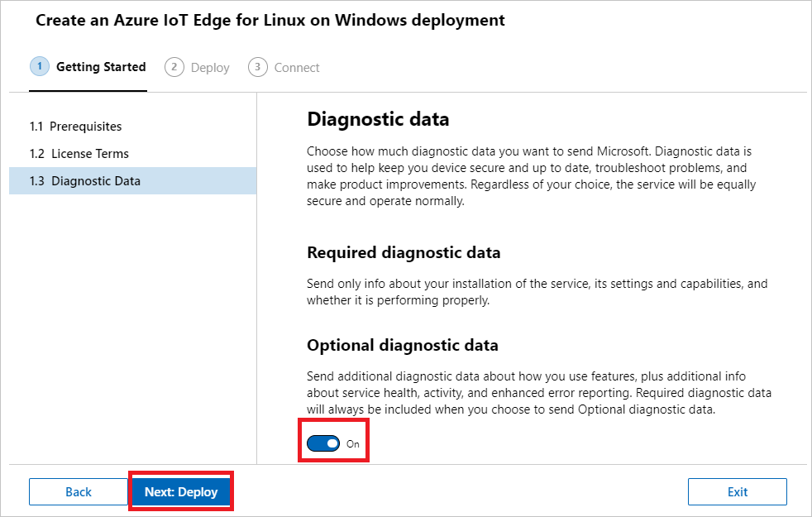Screen dimensions: 812x517
Task: Click the Required diagnostic data heading
Action: coord(404,252)
